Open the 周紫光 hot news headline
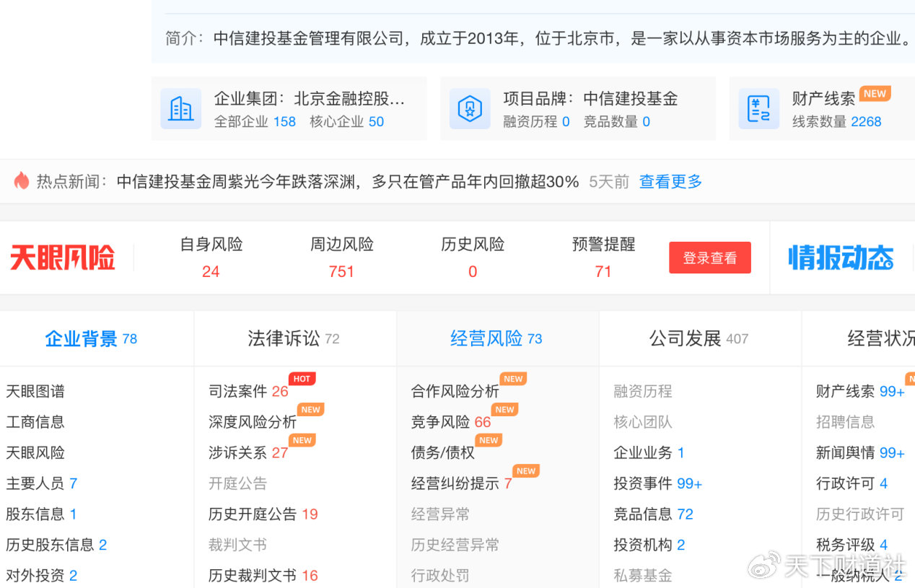The height and width of the screenshot is (588, 915). 348,182
